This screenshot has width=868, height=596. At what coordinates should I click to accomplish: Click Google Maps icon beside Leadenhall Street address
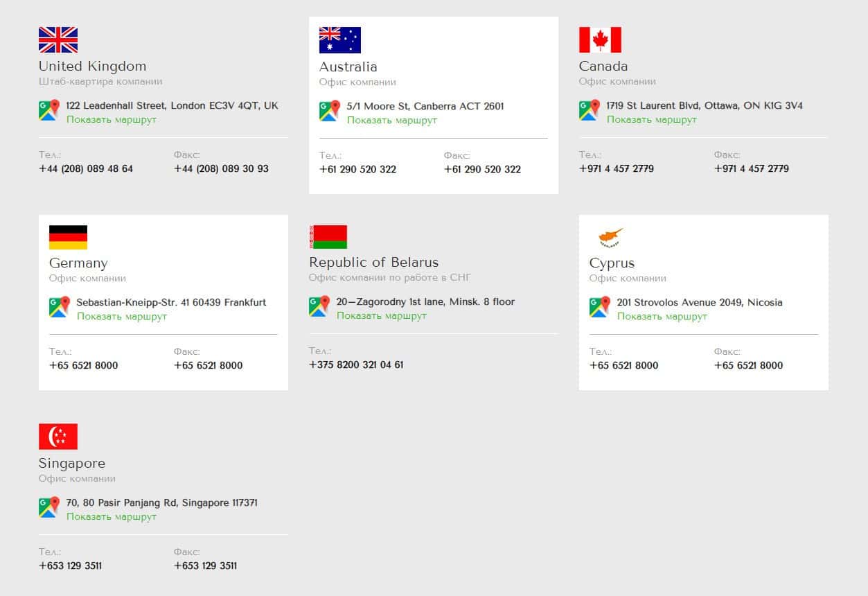[49, 111]
